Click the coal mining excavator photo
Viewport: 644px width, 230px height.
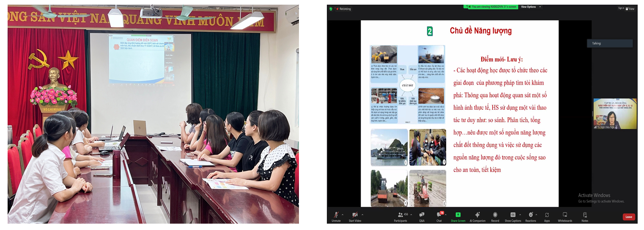tap(384, 54)
